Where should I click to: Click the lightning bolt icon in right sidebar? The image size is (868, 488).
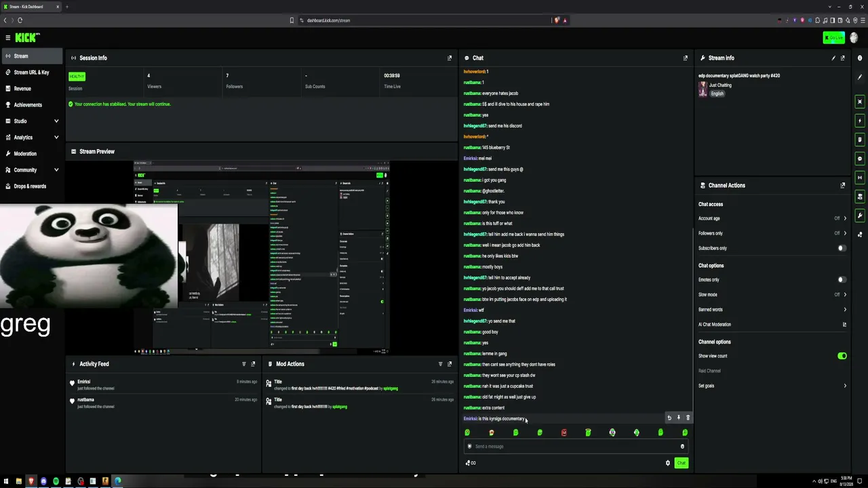tap(860, 121)
